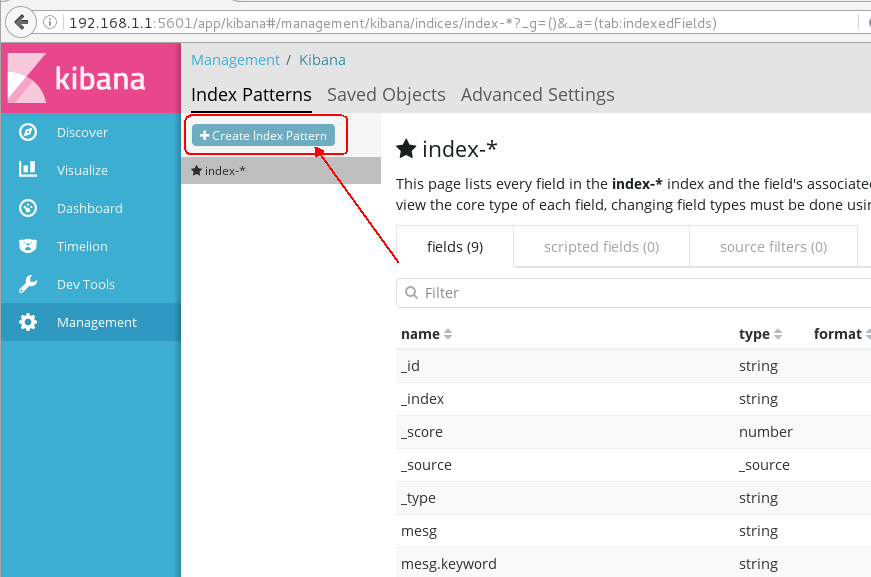Select the scripted fields (0) tab
871x577 pixels.
[x=602, y=247]
